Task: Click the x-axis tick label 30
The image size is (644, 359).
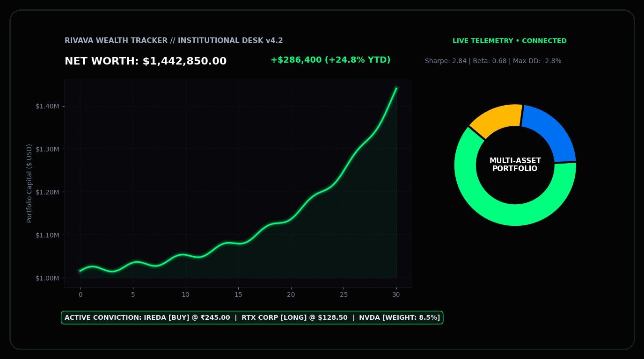Action: [396, 294]
